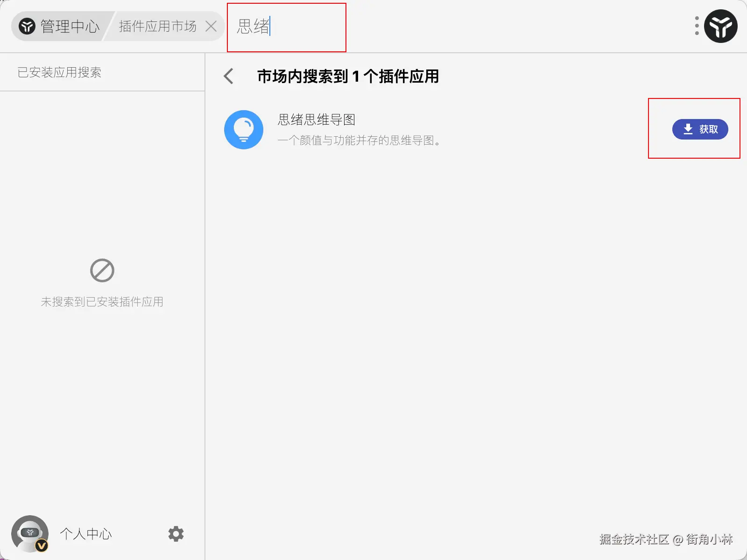Select the 插件应用市场 tab
Screen dimensions: 747x560
157,27
